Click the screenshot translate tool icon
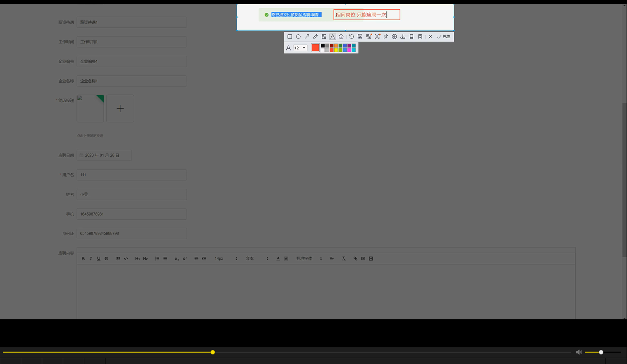The height and width of the screenshot is (364, 627). 369,37
